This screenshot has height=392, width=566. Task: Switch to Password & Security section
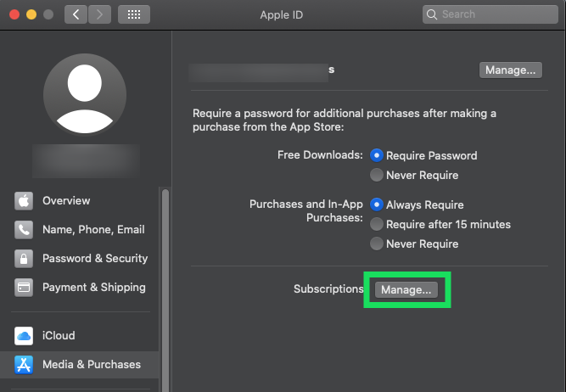tap(94, 259)
